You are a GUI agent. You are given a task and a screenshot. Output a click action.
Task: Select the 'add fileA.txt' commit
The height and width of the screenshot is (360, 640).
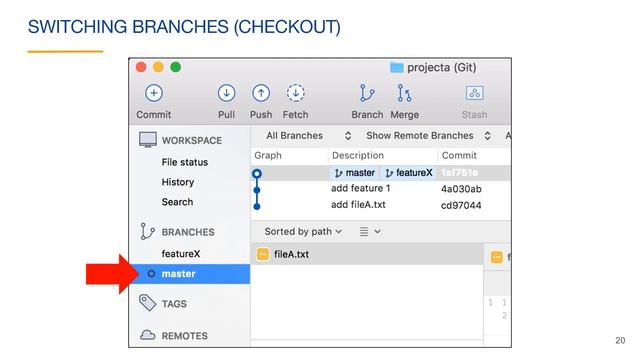(358, 204)
